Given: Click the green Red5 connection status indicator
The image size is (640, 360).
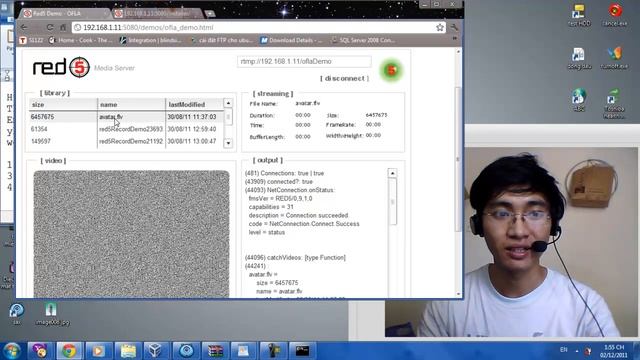Looking at the screenshot, I should (391, 70).
